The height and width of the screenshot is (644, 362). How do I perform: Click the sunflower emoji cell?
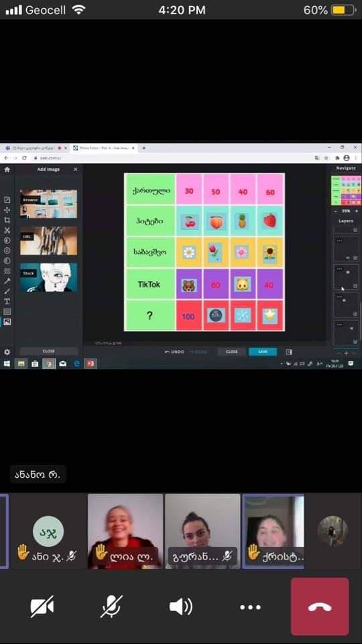(x=270, y=253)
